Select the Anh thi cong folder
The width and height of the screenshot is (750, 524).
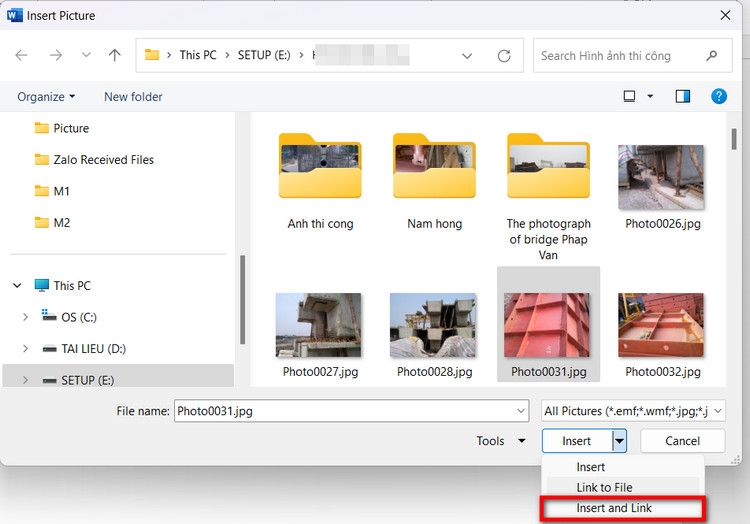coord(320,182)
